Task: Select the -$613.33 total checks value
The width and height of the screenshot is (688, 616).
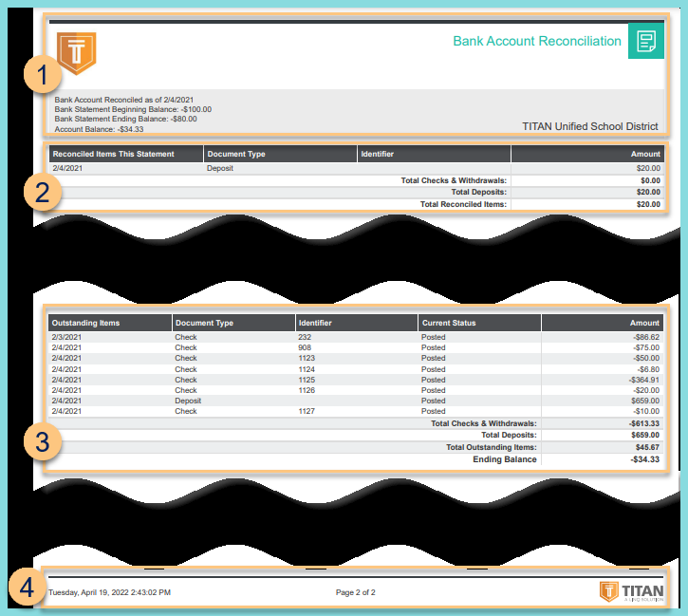Action: [644, 423]
